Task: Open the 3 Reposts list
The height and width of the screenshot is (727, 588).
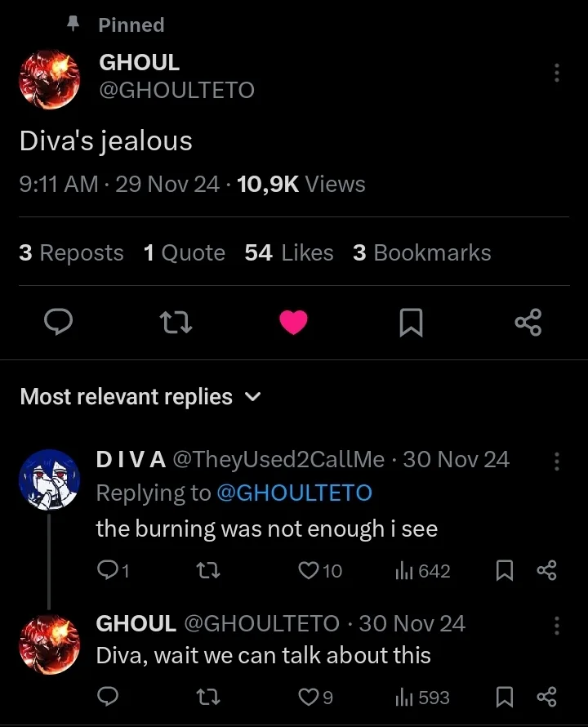Action: click(x=71, y=253)
